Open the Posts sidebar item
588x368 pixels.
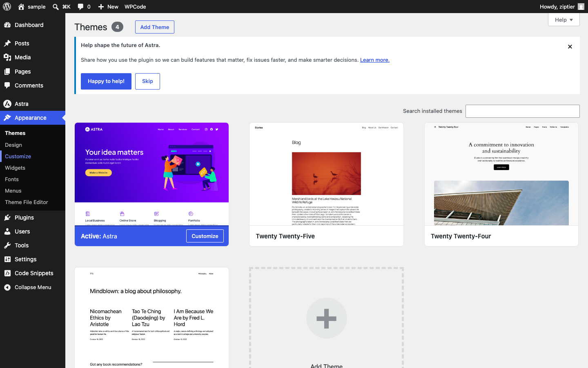pos(33,43)
